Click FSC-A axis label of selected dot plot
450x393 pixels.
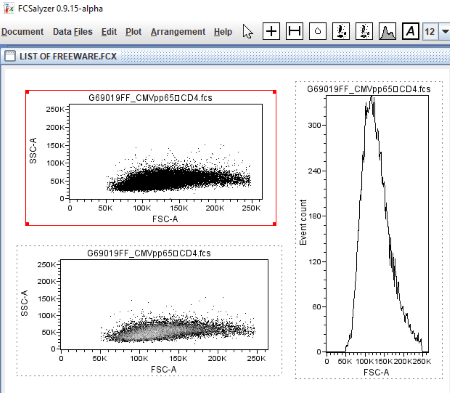[x=165, y=219]
